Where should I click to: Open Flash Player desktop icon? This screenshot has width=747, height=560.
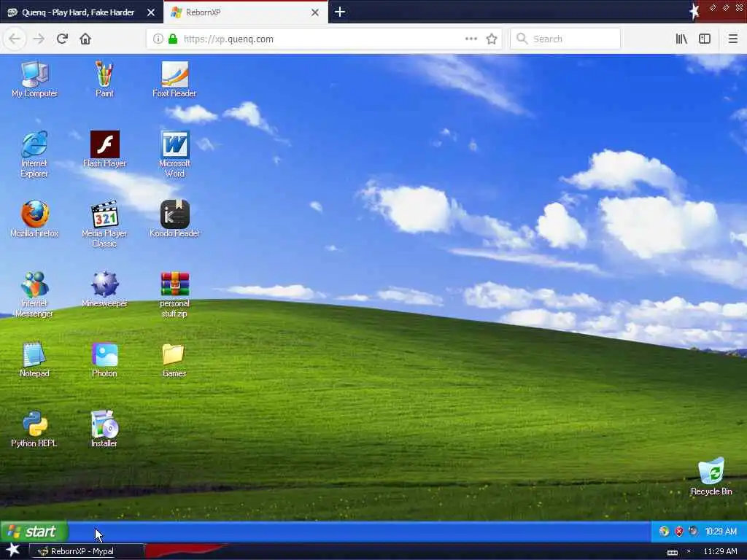pos(104,149)
